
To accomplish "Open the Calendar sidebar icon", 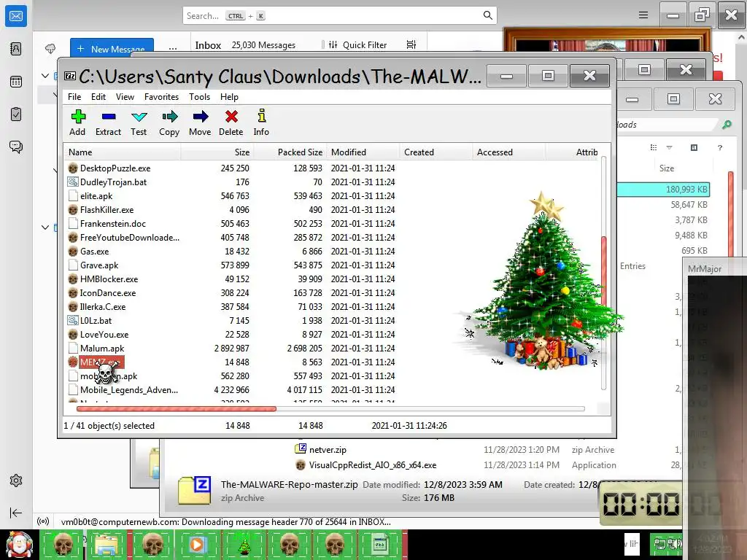I will pos(16,82).
